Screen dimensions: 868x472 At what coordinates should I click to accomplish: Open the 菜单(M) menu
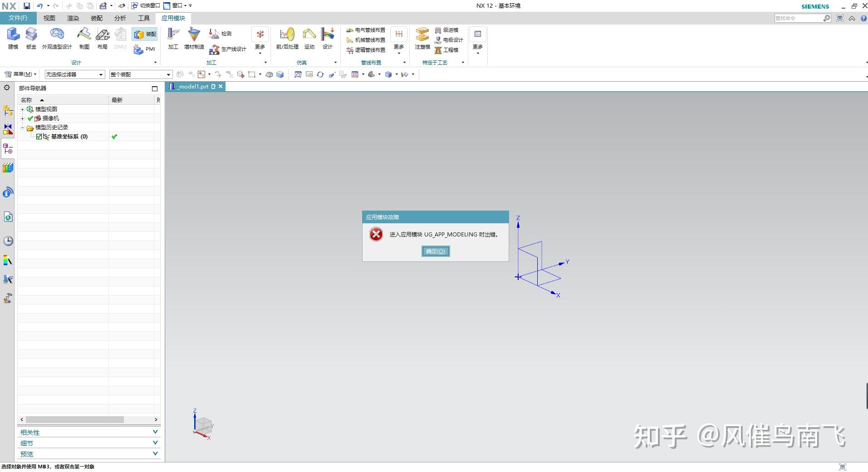click(x=21, y=74)
